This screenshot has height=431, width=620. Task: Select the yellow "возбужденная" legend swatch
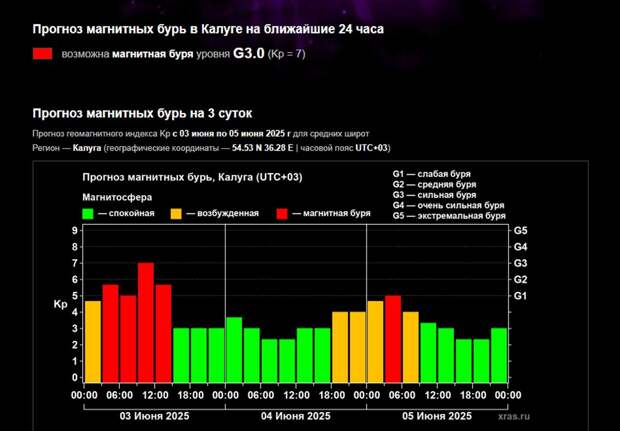[x=176, y=213]
